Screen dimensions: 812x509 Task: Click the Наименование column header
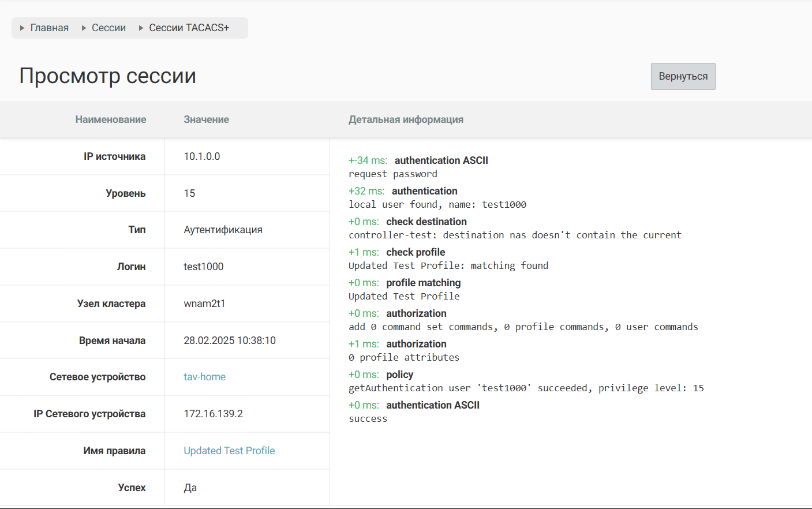click(x=110, y=119)
